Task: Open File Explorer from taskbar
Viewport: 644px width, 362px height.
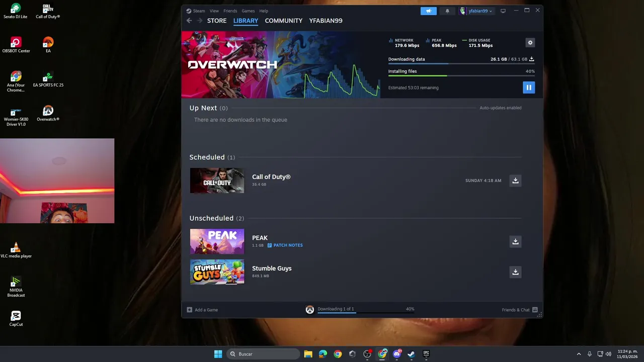Action: 308,354
